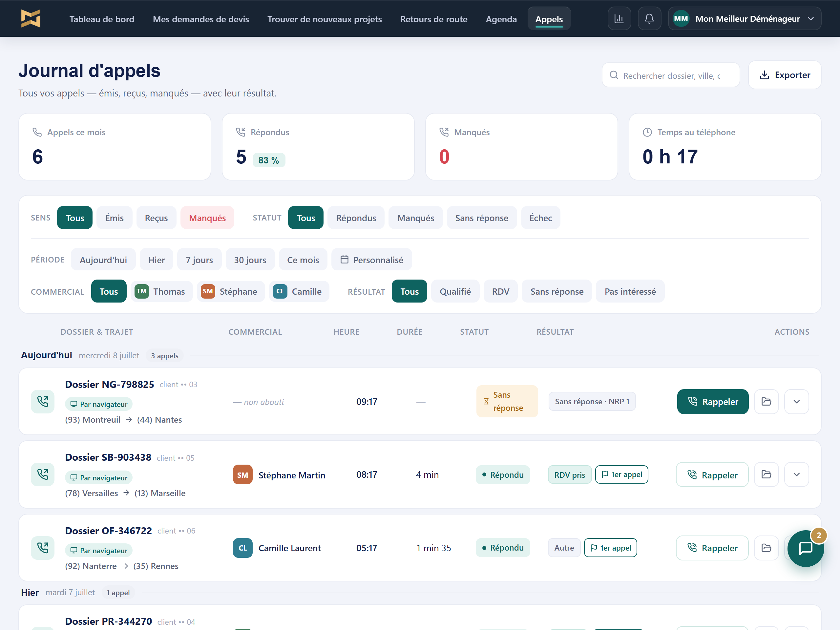
Task: Open the Dossier PR-344270 title link
Action: (x=109, y=621)
